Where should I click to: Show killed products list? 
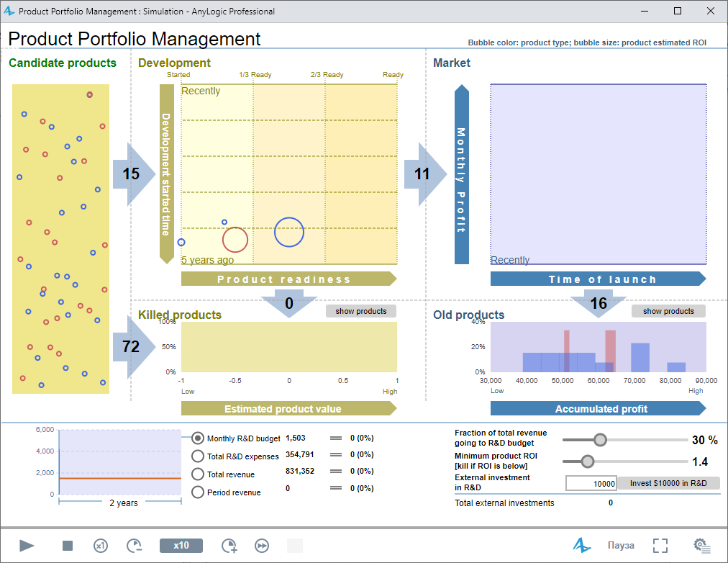click(x=360, y=311)
